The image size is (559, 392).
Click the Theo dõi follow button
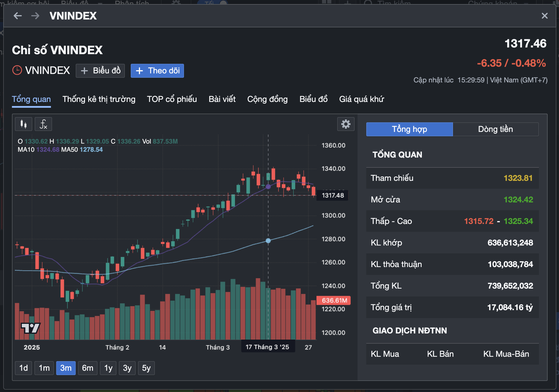click(157, 71)
